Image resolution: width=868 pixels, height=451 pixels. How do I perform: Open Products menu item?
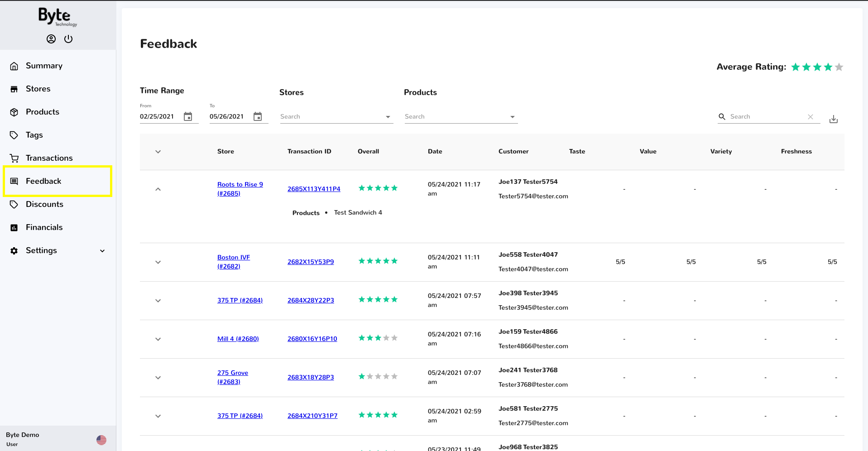[43, 112]
